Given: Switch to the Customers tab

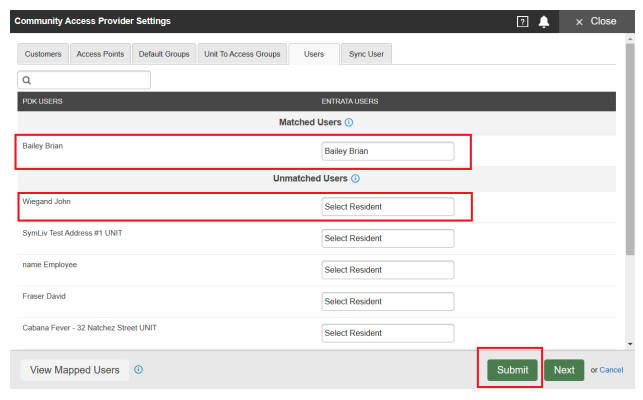Looking at the screenshot, I should coord(43,54).
